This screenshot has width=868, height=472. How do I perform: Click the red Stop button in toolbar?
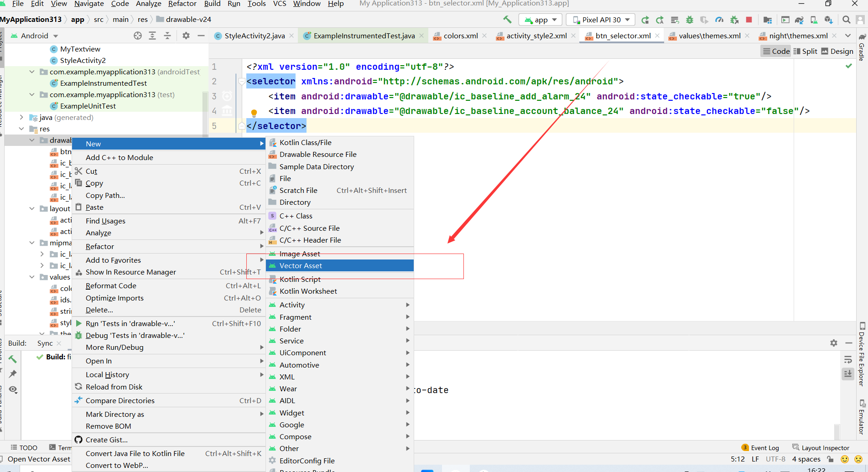point(748,20)
